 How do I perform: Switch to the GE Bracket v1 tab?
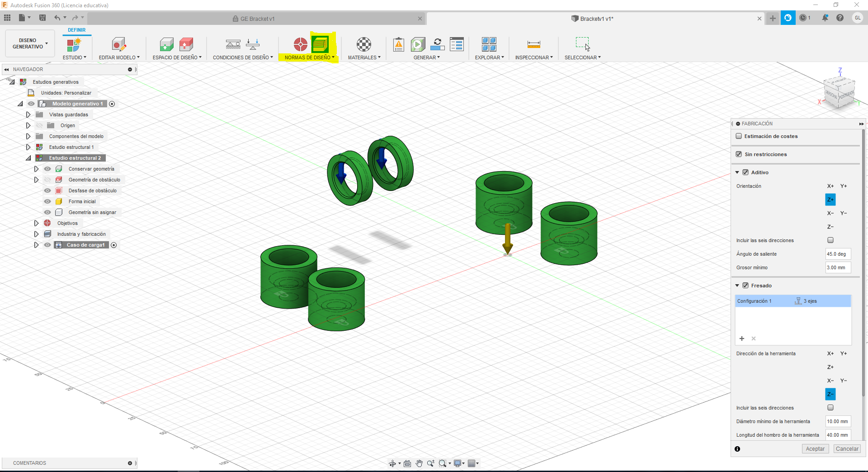(x=255, y=19)
